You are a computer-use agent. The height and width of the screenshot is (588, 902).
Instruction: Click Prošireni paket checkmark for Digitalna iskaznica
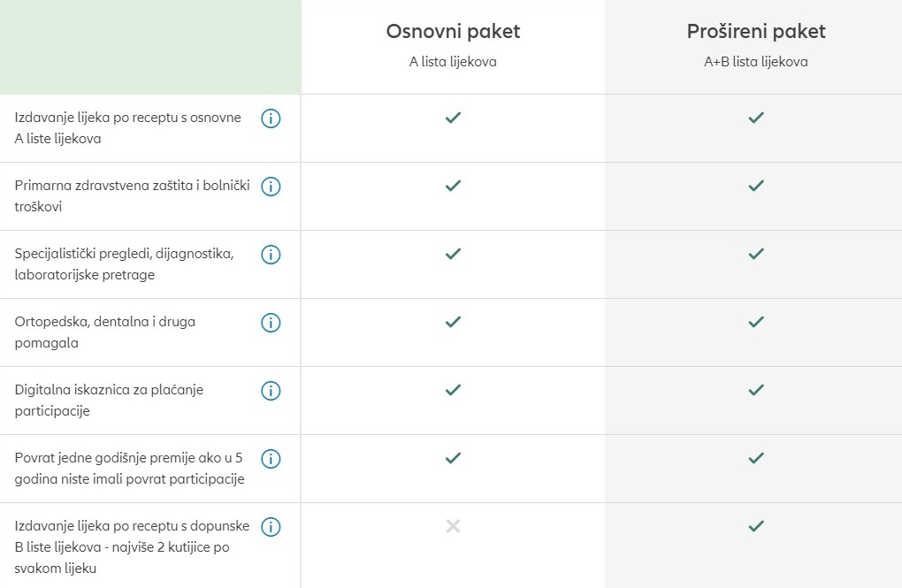(x=755, y=390)
